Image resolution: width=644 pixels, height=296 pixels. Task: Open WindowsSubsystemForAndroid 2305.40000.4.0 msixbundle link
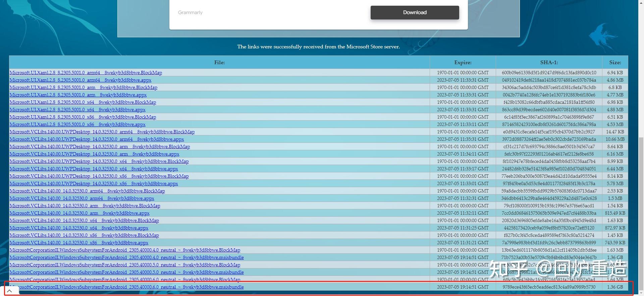(126, 257)
